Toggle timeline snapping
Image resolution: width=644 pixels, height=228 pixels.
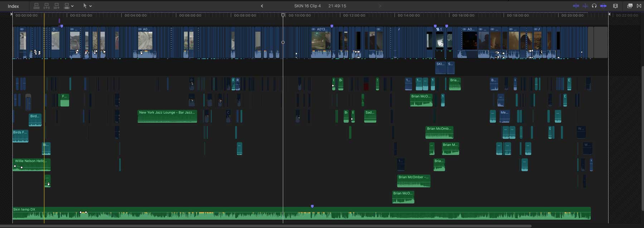604,6
